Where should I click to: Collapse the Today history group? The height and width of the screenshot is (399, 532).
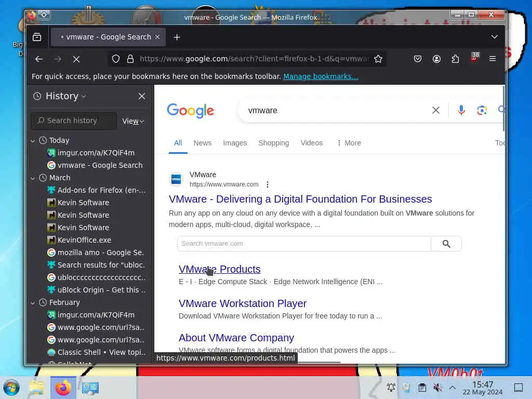tap(33, 140)
